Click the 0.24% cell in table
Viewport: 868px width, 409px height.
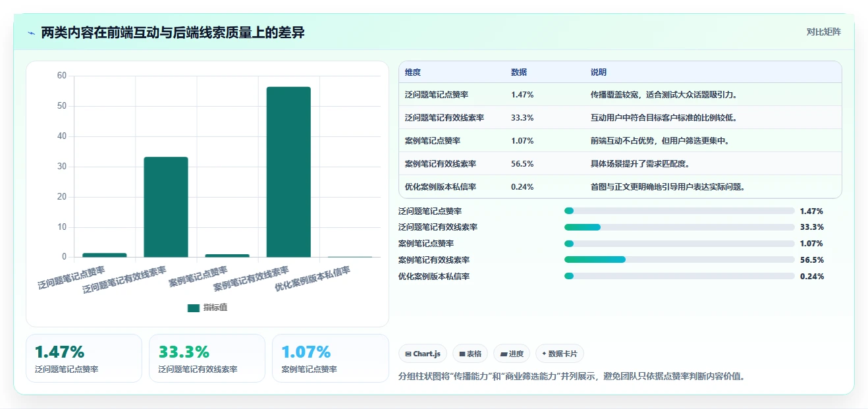pos(522,186)
